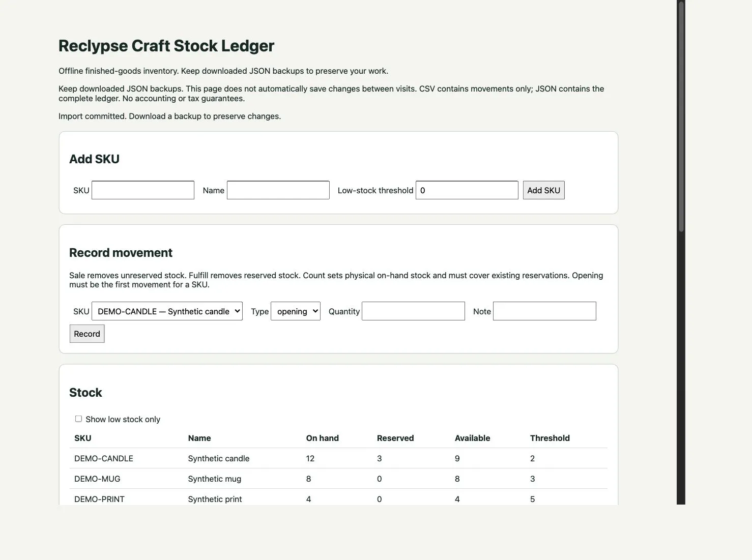Click the Record movement section heading
This screenshot has width=752, height=560.
pyautogui.click(x=121, y=253)
